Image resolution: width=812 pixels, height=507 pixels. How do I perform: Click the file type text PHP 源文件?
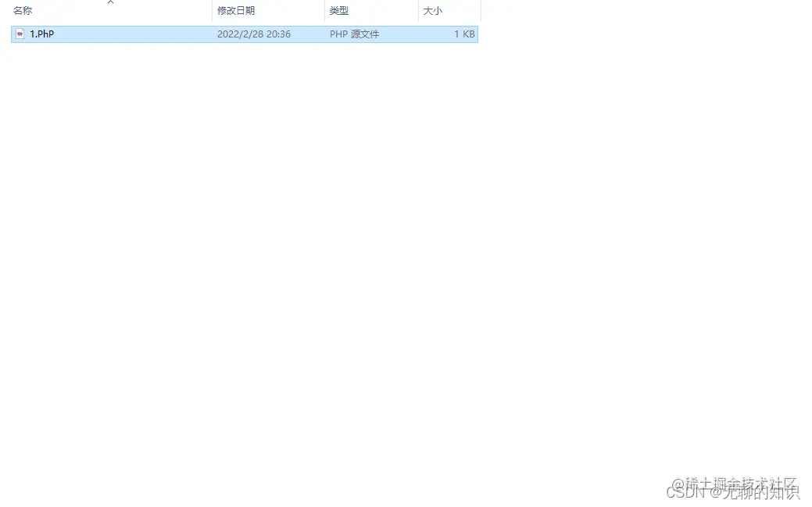pos(355,34)
